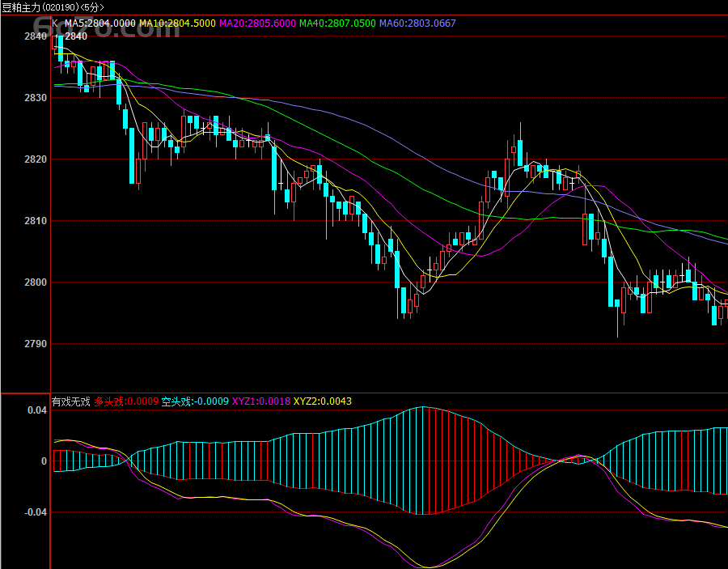This screenshot has width=728, height=569.
Task: Click the K line label
Action: click(x=55, y=23)
